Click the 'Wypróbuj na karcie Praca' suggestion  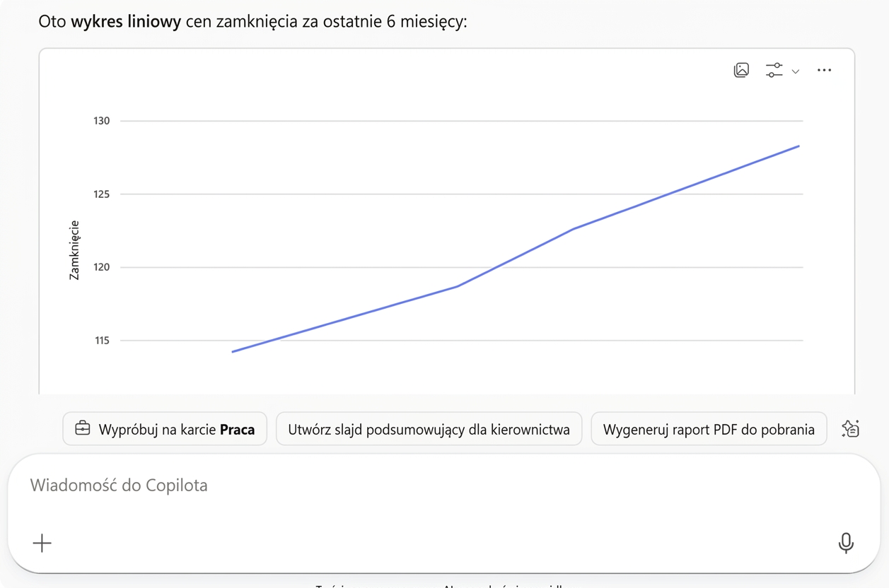click(x=165, y=429)
